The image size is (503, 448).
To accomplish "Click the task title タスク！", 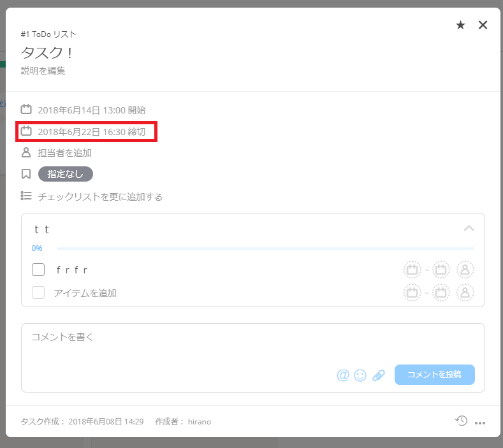I will [x=47, y=53].
